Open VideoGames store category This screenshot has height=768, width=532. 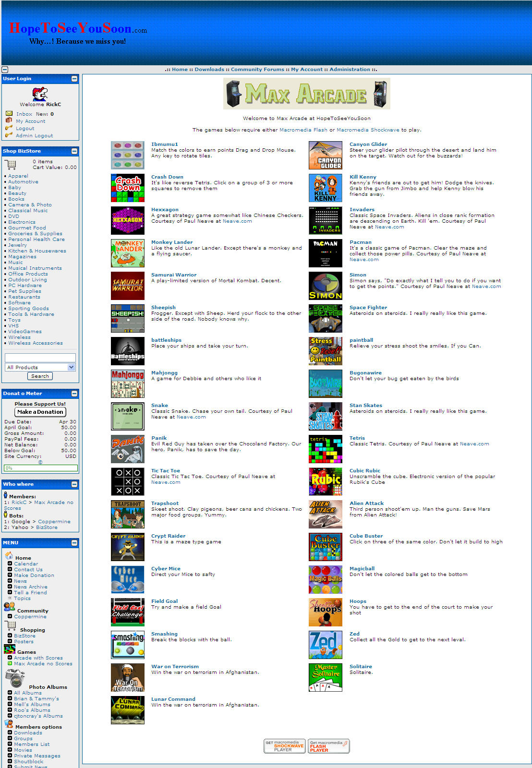tap(25, 332)
